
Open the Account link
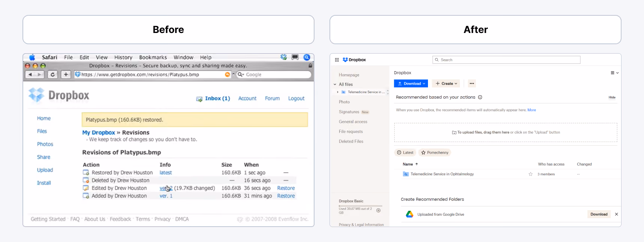point(247,99)
